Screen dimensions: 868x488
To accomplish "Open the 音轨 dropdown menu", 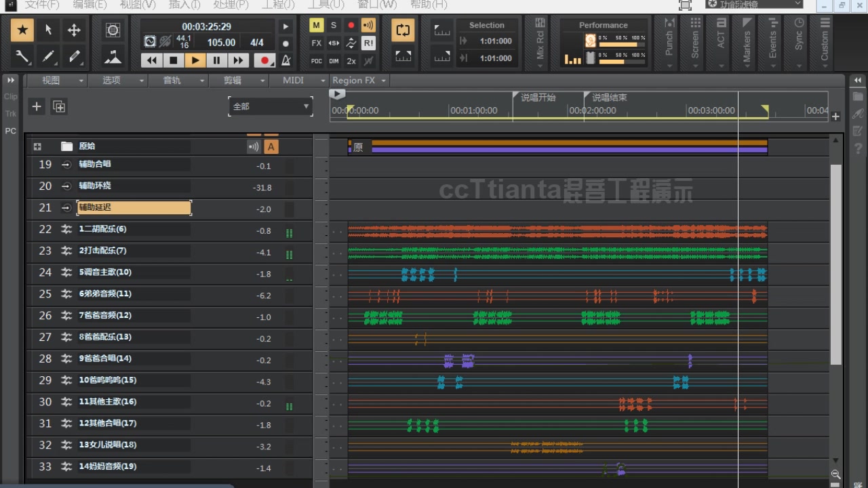I will (x=178, y=80).
